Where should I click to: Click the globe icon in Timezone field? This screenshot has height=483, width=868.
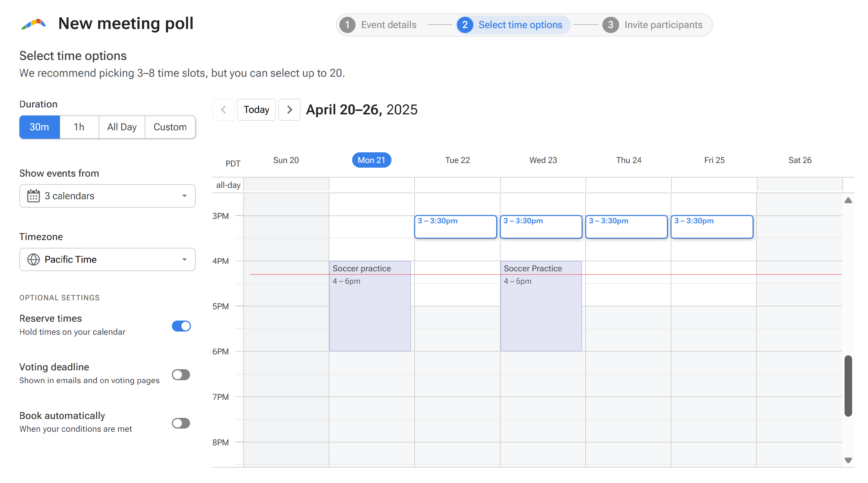tap(33, 259)
